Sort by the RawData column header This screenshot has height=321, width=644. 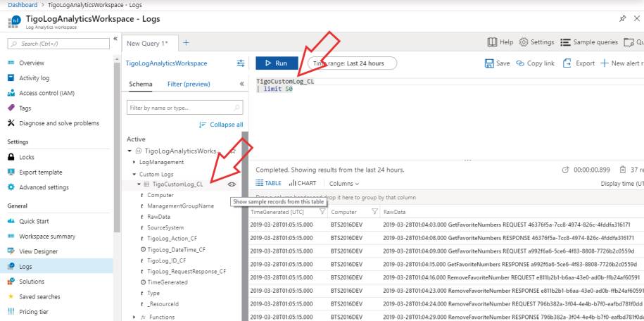click(394, 212)
